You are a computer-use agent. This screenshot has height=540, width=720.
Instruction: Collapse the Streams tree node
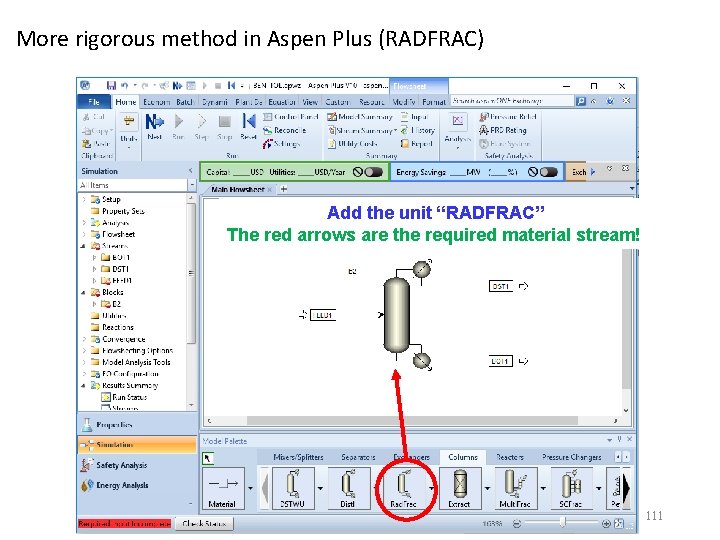pyautogui.click(x=83, y=246)
